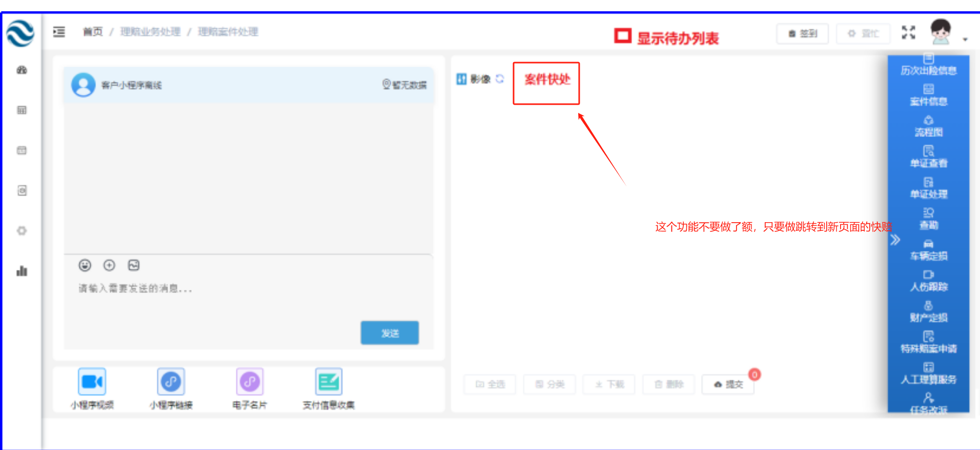Image resolution: width=980 pixels, height=450 pixels.
Task: Click the image picture icon in chat toolbar
Action: pos(134,265)
